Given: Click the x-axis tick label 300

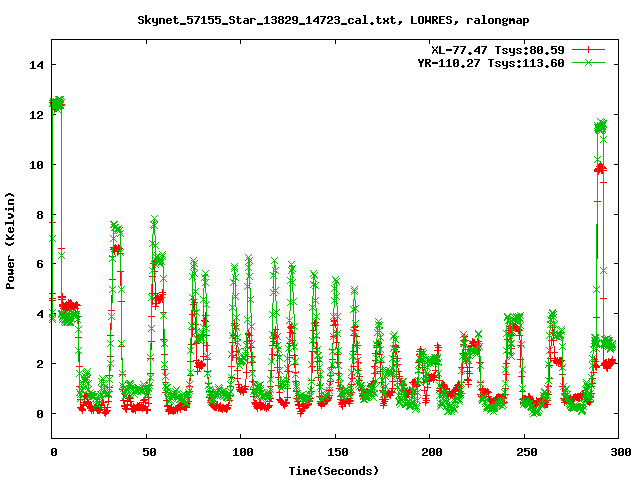Looking at the screenshot, I should (621, 452).
